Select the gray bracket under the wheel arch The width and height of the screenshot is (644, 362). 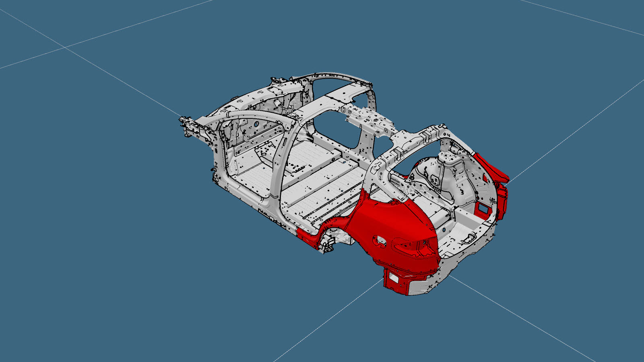328,244
